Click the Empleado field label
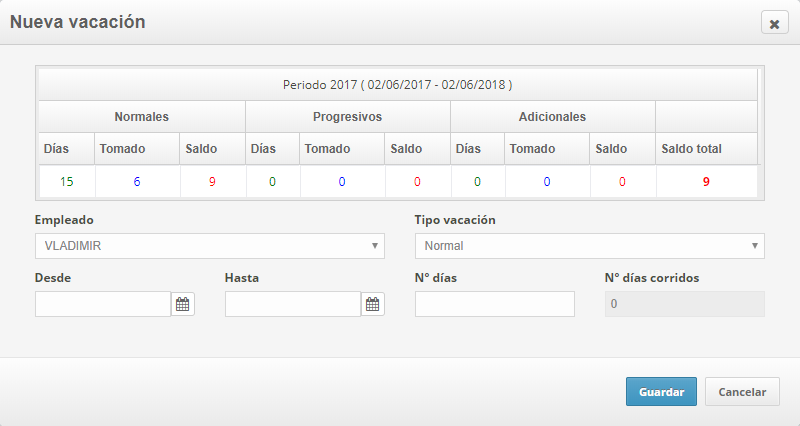Image resolution: width=800 pixels, height=426 pixels. pyautogui.click(x=64, y=220)
